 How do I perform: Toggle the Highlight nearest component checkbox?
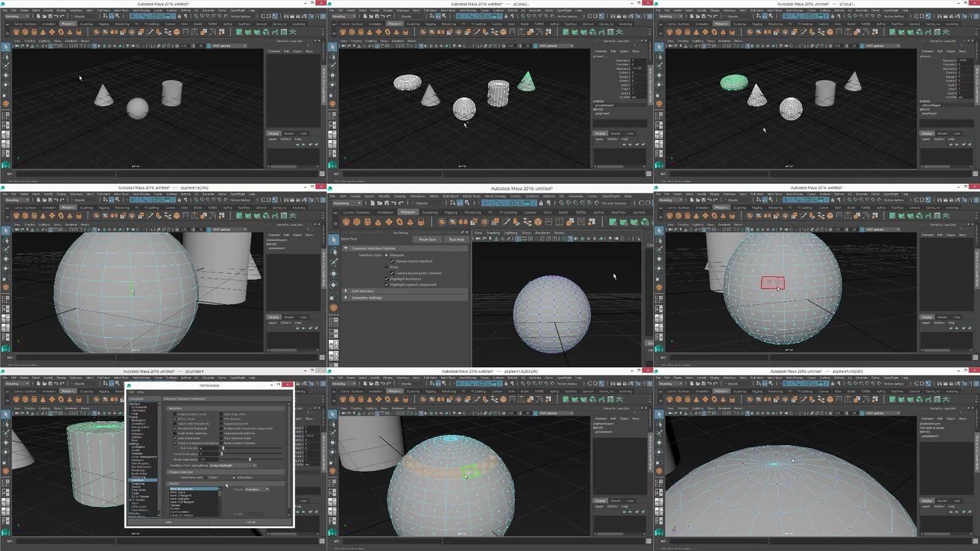click(x=386, y=284)
